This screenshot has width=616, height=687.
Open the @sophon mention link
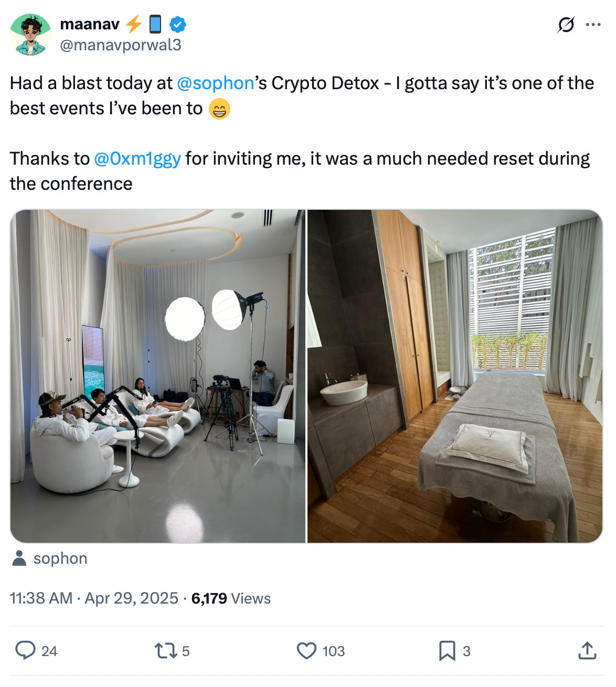tap(215, 83)
